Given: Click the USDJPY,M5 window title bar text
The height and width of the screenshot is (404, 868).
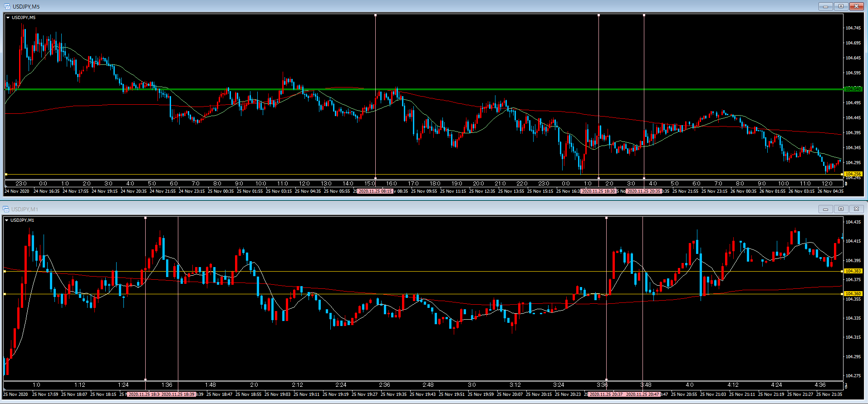Looking at the screenshot, I should (x=26, y=6).
